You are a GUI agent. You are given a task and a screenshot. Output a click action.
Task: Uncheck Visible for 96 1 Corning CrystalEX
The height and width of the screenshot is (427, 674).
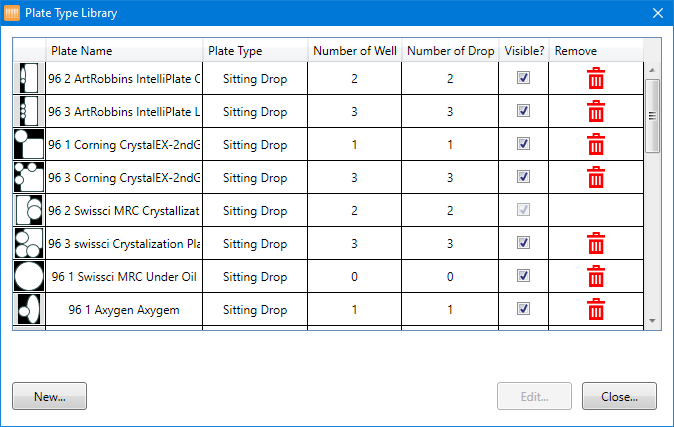tap(523, 144)
